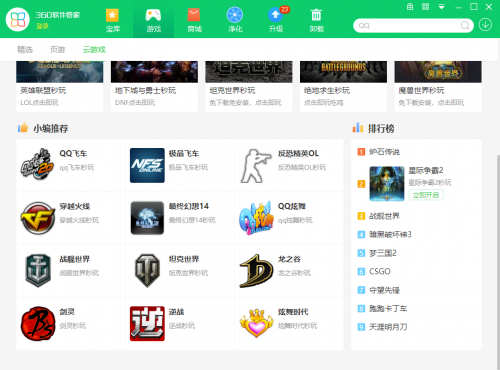Image resolution: width=500 pixels, height=370 pixels.
Task: Open 英雄联盟秒玩 game card
Action: tap(60, 86)
